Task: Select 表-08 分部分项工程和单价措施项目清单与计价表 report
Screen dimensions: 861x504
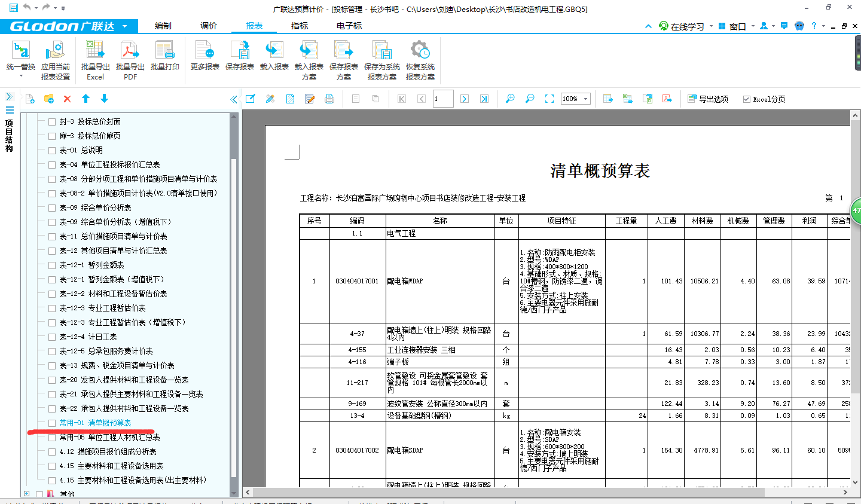Action: 138,179
